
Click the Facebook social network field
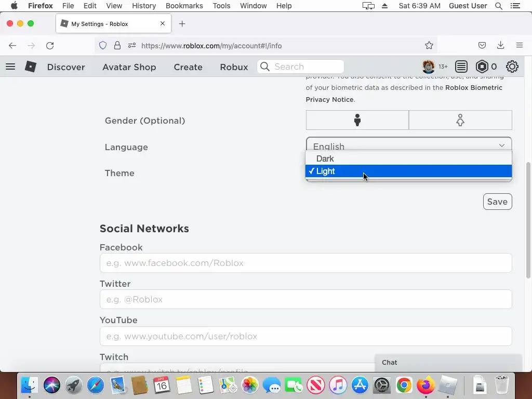(305, 263)
